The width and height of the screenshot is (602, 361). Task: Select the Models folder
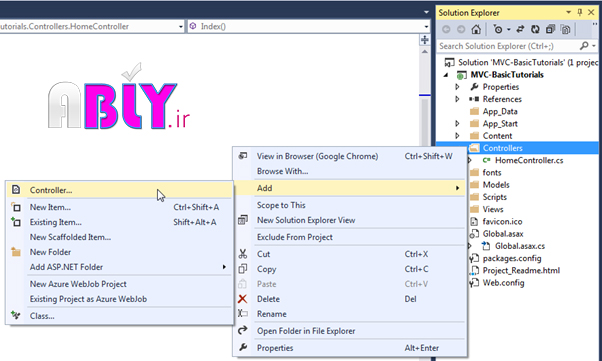pos(496,185)
